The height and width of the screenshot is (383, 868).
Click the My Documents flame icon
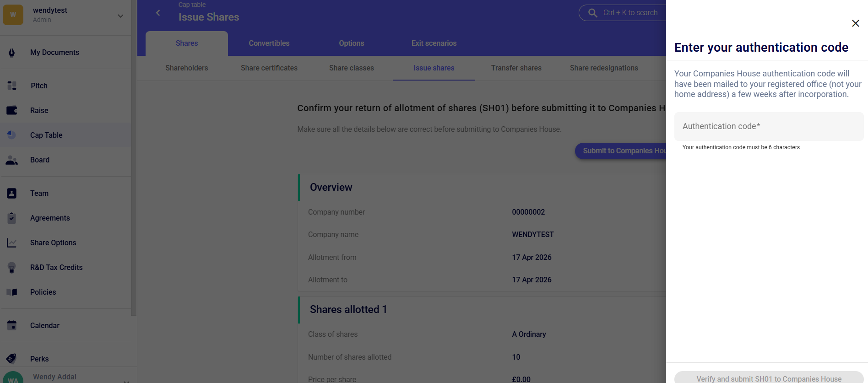[12, 53]
